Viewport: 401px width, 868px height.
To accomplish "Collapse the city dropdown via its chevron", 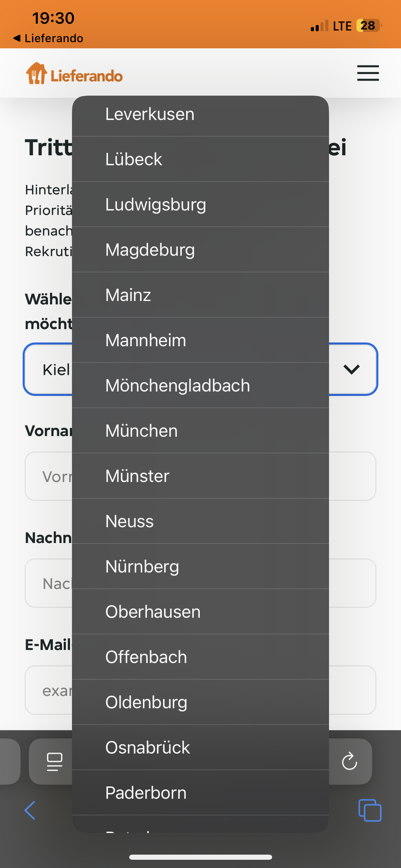I will click(x=352, y=370).
